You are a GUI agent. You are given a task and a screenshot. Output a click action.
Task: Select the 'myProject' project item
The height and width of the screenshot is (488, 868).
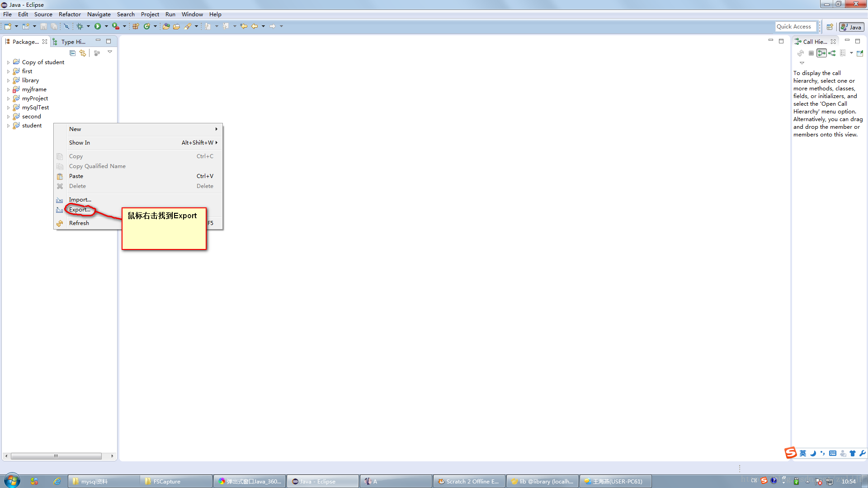pos(35,99)
